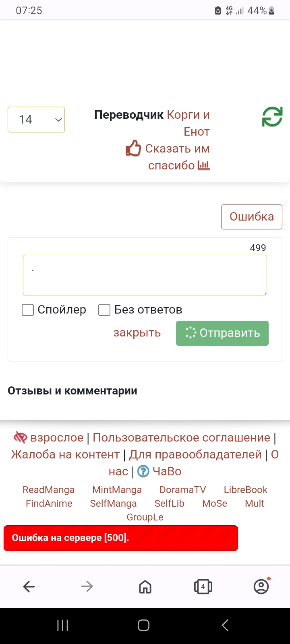290x644 pixels.
Task: Go back with browser back arrow
Action: coord(29,587)
